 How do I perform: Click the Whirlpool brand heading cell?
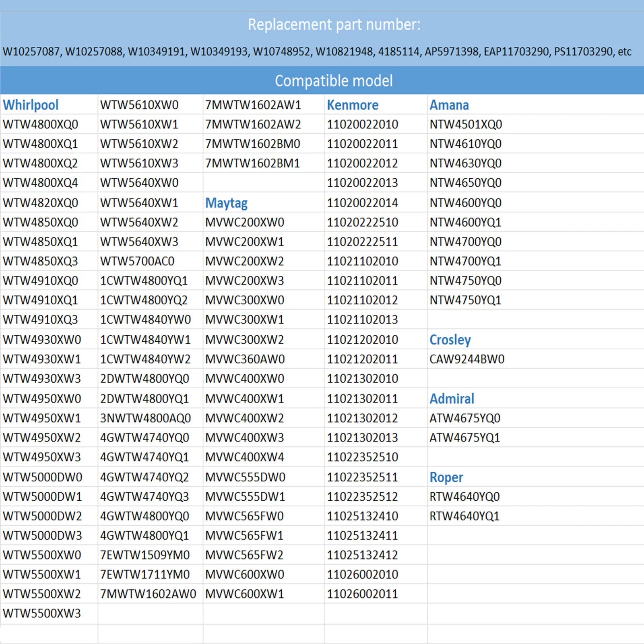49,105
